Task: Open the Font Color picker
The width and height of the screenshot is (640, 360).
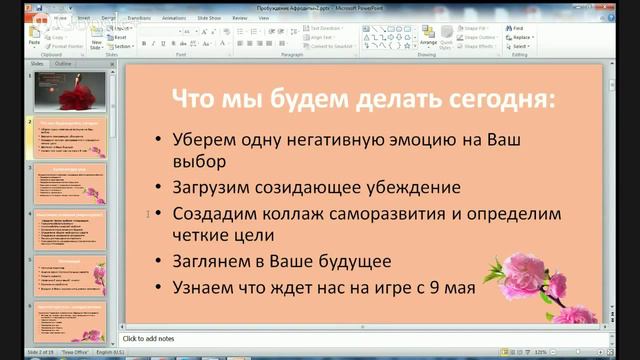Action: click(x=223, y=43)
